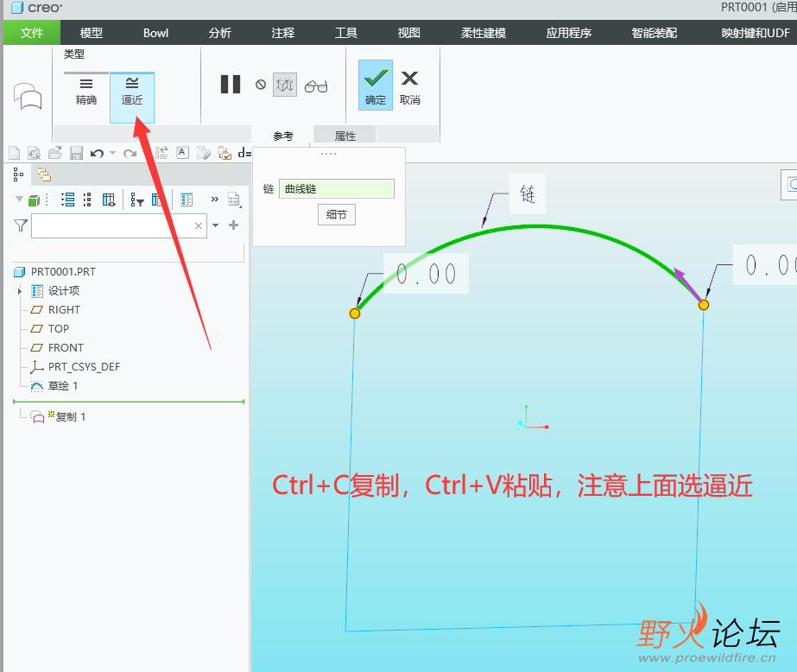Select PRT0001.PRT in the model tree

(63, 271)
